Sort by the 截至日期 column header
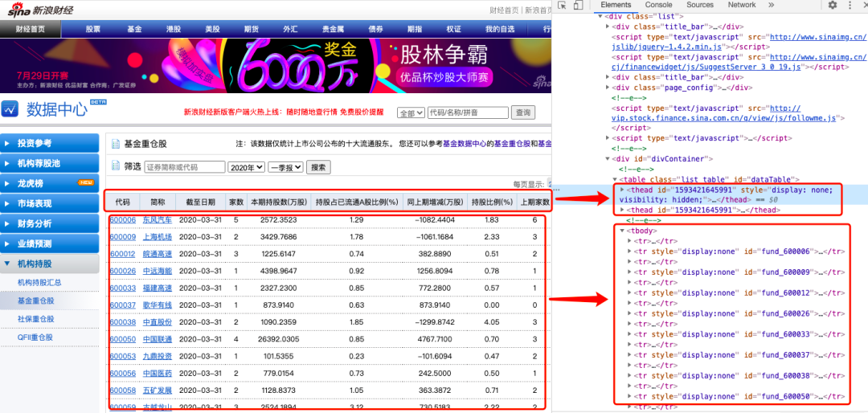The image size is (868, 413). tap(200, 202)
